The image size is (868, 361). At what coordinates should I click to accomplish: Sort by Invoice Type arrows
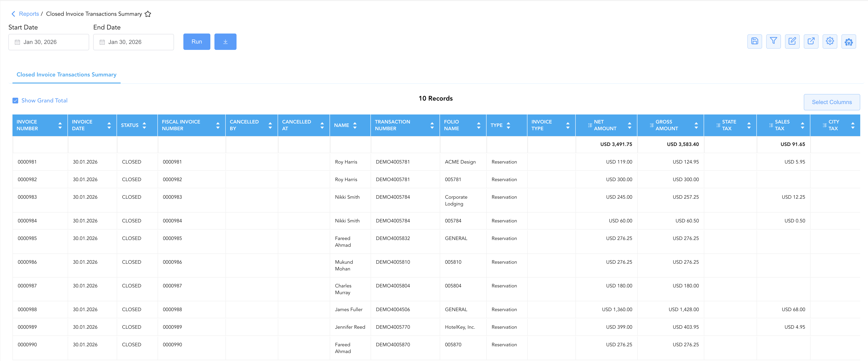[x=568, y=125]
